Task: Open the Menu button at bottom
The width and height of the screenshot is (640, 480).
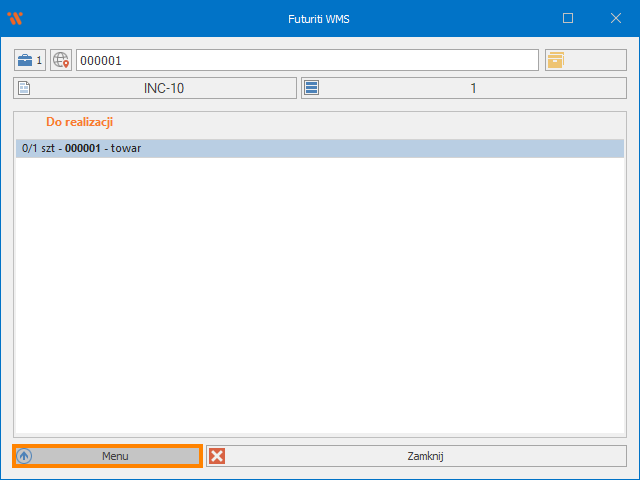Action: point(108,456)
